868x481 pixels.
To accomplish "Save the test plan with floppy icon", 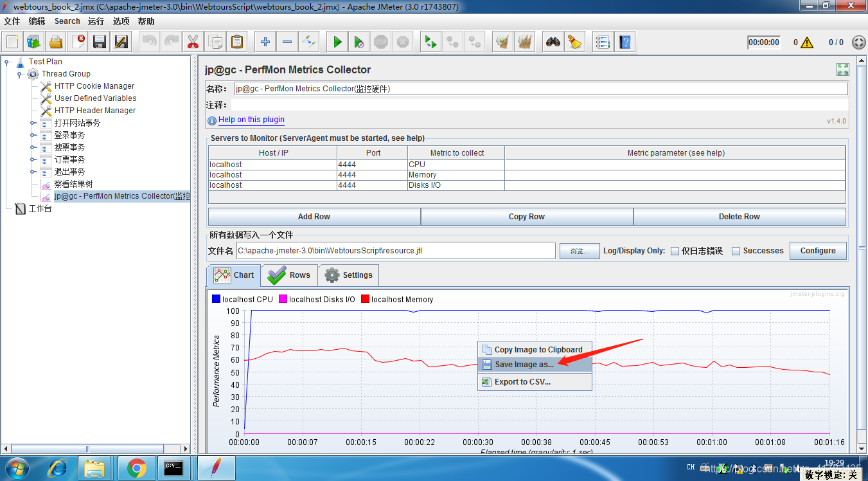I will coord(100,42).
